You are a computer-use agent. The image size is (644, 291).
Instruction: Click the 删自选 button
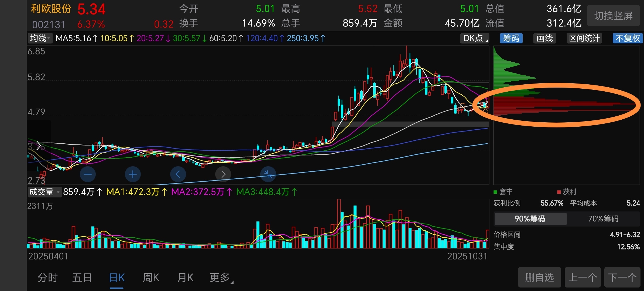coord(539,277)
